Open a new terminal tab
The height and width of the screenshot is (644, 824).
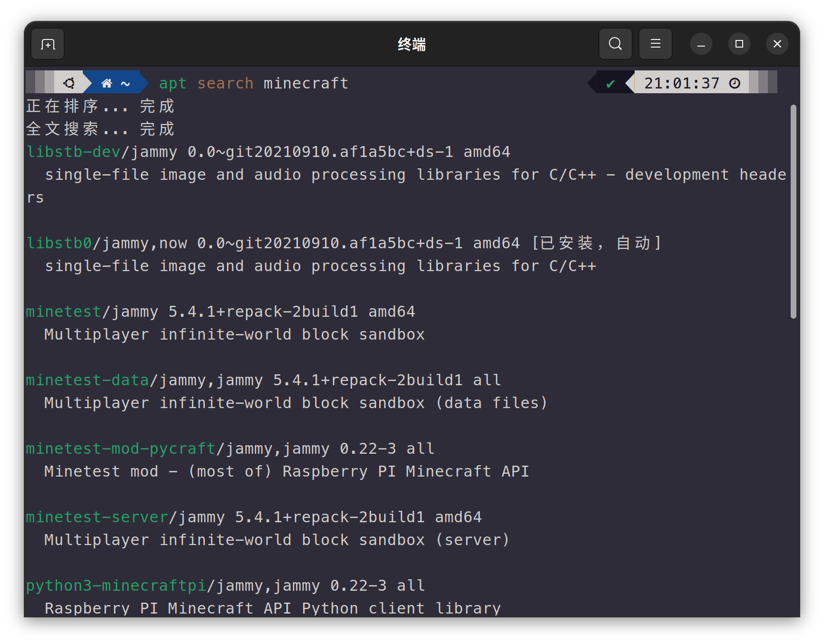(48, 44)
